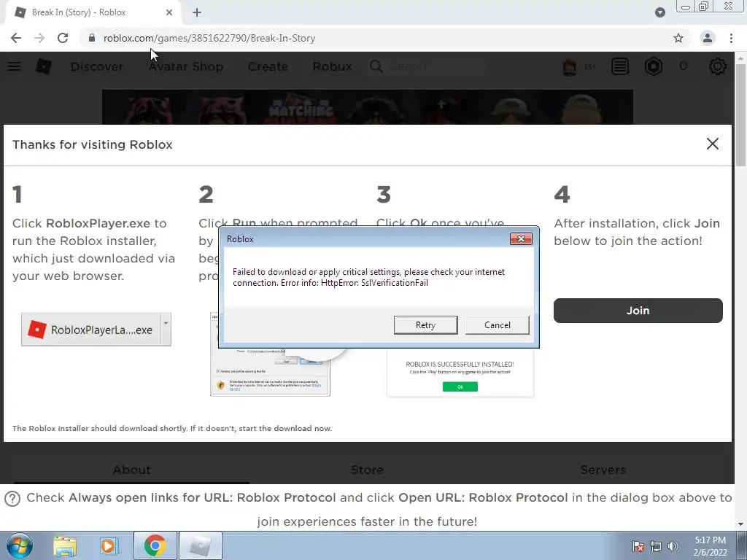This screenshot has width=747, height=560.
Task: Click the address bar URL
Action: coord(209,38)
